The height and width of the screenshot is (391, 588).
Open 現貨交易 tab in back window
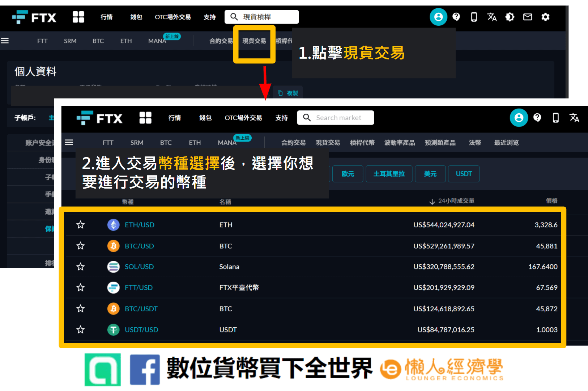click(254, 41)
